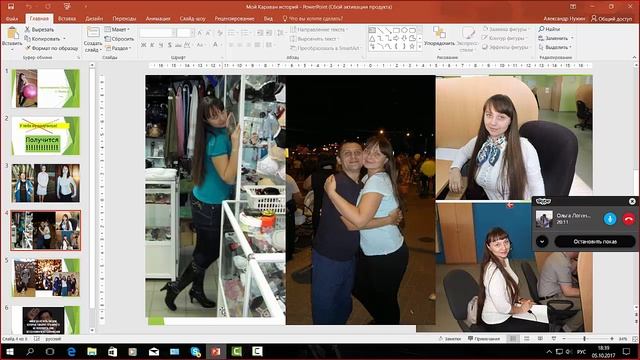Image resolution: width=640 pixels, height=360 pixels.
Task: Copy selection with Копировать
Action: pos(42,39)
